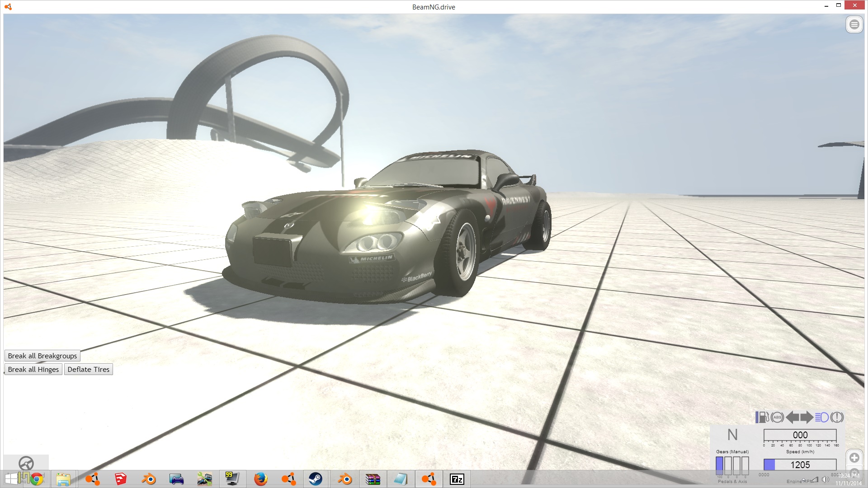Toggle the right turn signal arrow
The image size is (868, 488).
(x=807, y=417)
